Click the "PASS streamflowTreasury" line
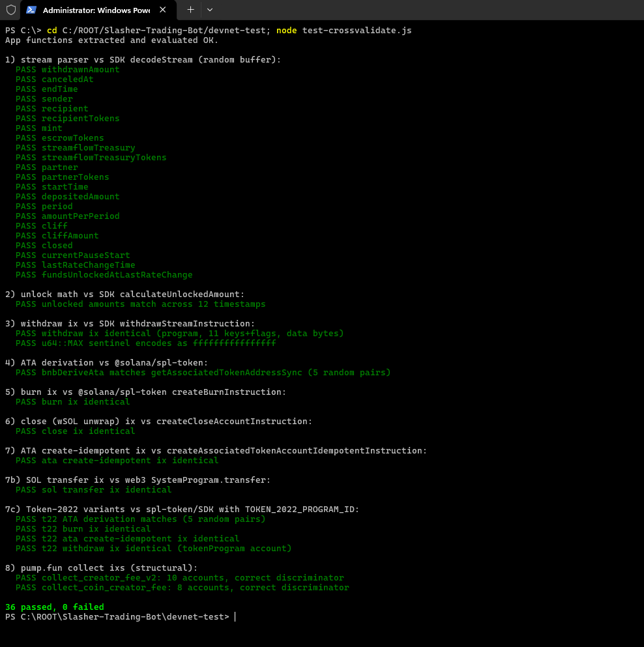Viewport: 644px width, 647px height. coord(76,148)
